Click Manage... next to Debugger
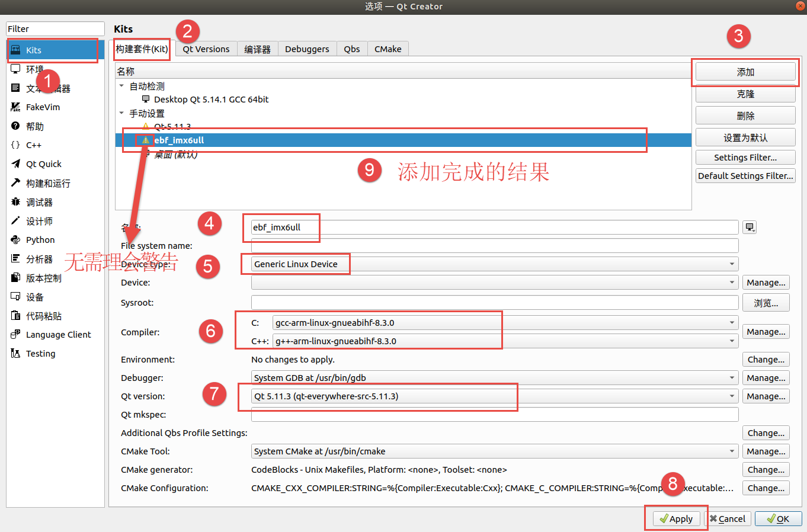The width and height of the screenshot is (807, 532). [766, 378]
